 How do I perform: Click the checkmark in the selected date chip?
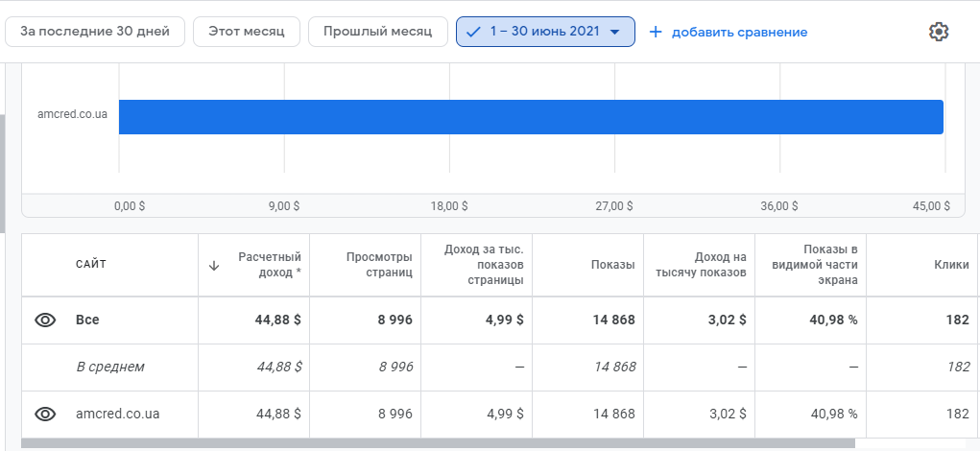[x=473, y=32]
